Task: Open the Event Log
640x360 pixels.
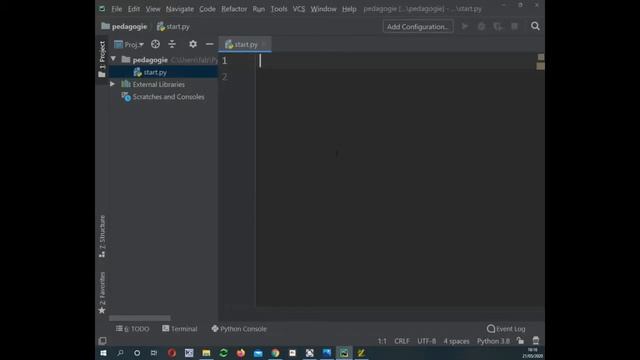Action: tap(506, 329)
